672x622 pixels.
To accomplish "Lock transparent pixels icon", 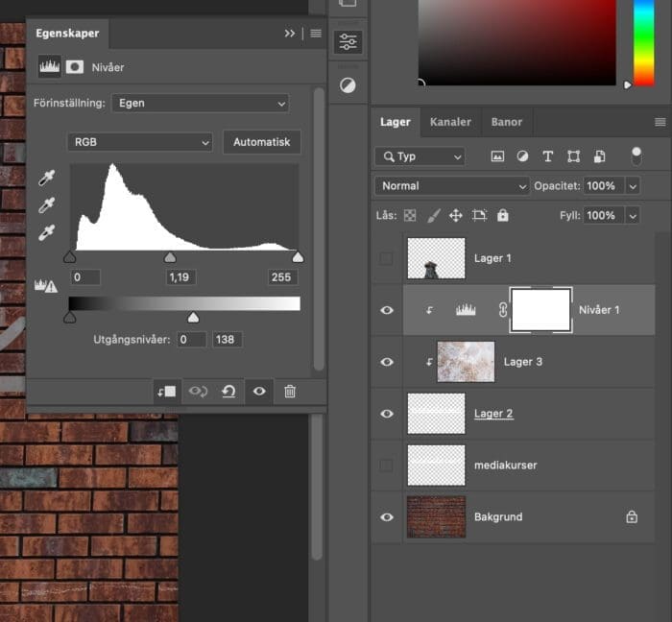I will pos(410,215).
